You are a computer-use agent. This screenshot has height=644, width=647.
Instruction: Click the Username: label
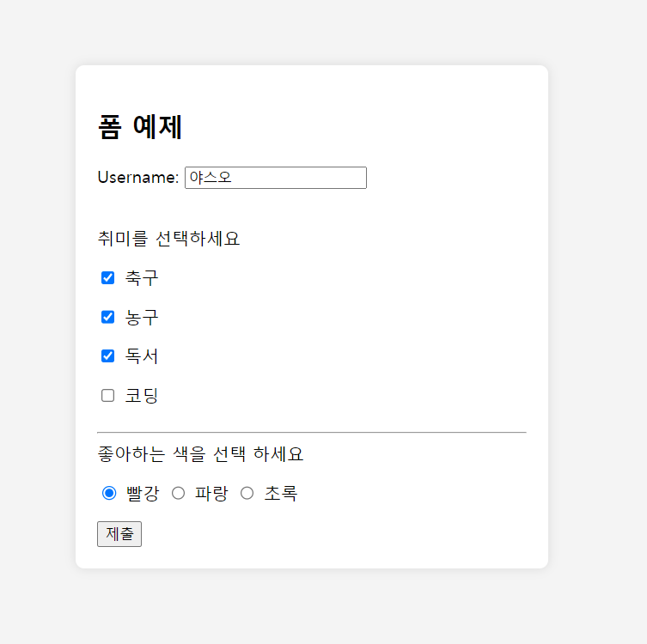138,177
